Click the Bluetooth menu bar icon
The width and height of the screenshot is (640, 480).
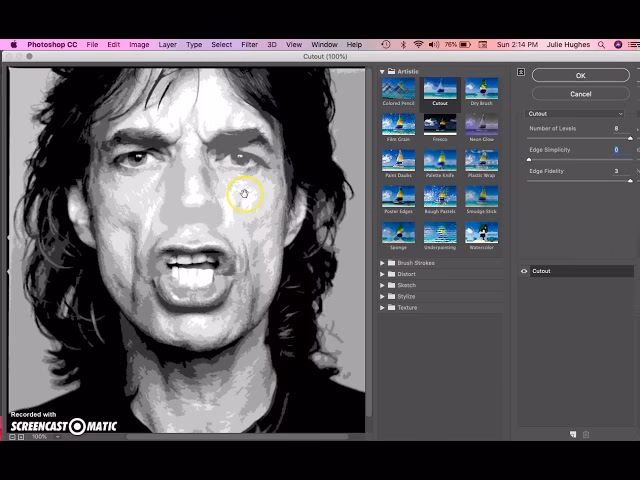click(x=403, y=44)
